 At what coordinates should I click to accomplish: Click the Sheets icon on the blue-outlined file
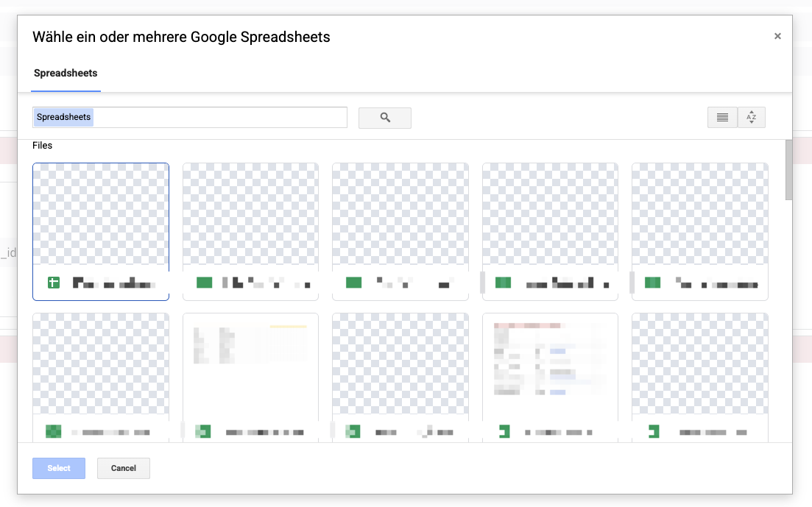(54, 283)
